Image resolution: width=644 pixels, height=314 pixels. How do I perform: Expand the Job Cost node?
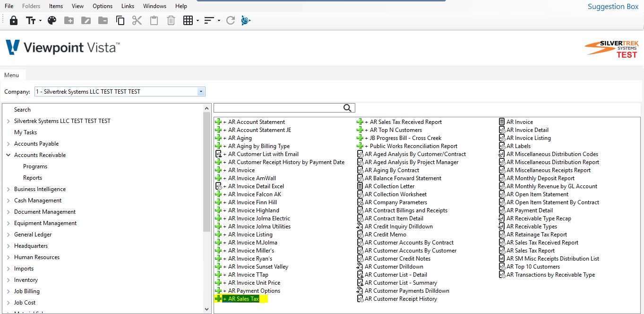(9, 303)
